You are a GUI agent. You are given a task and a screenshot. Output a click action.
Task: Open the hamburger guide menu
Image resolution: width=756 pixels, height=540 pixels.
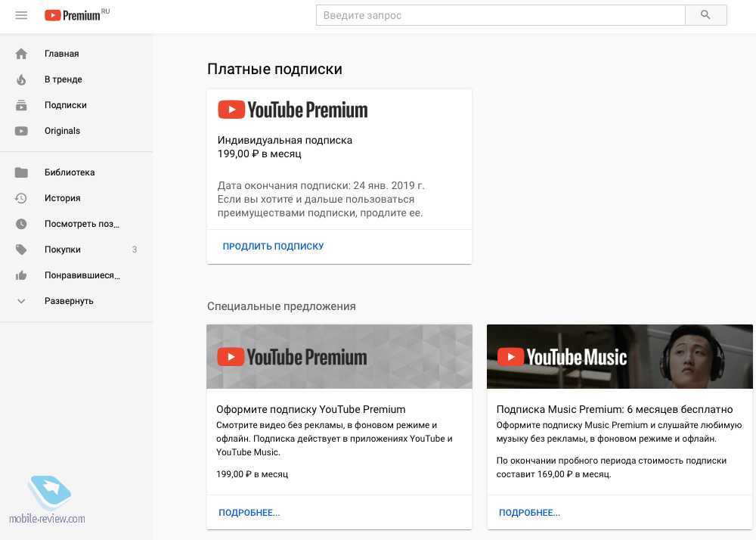click(21, 15)
